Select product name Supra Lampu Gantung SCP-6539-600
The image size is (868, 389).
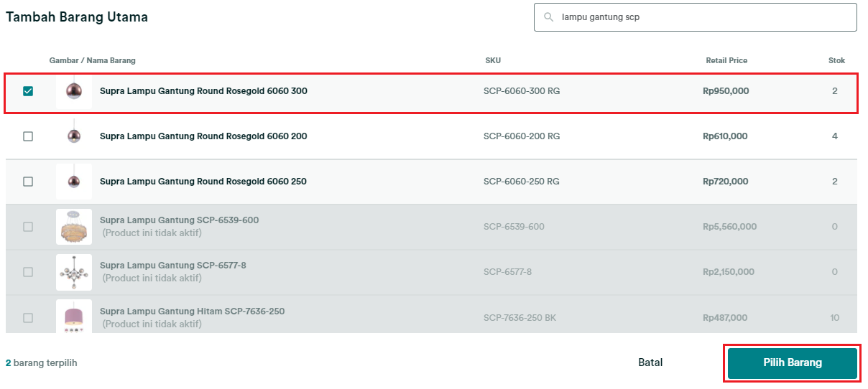point(179,220)
